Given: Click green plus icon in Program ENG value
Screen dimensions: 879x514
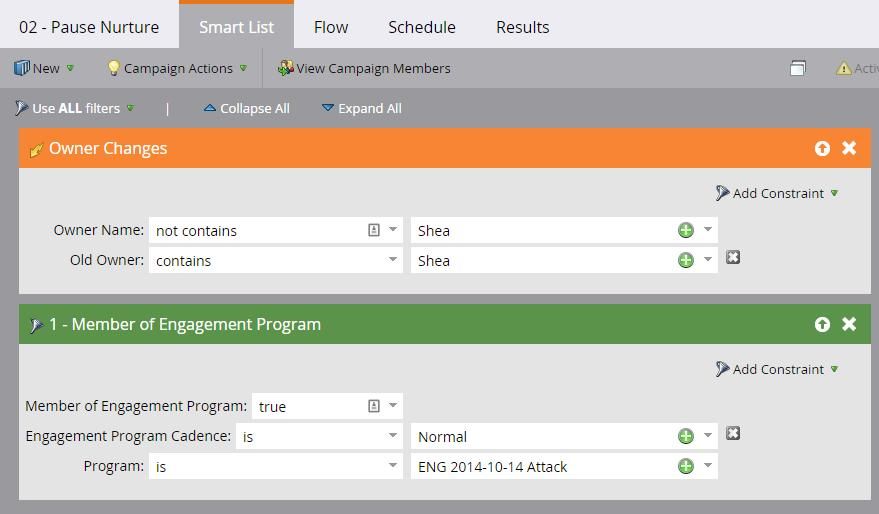Looking at the screenshot, I should click(x=685, y=466).
